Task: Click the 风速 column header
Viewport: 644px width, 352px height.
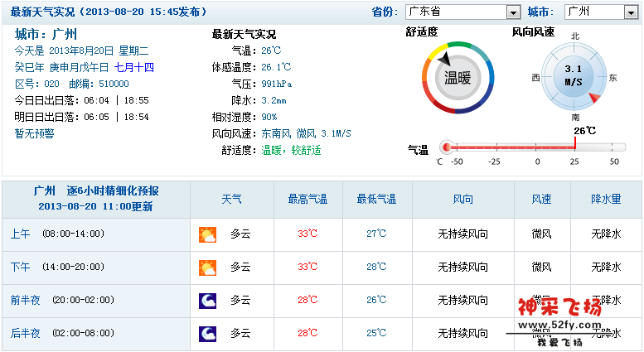Action: point(542,200)
